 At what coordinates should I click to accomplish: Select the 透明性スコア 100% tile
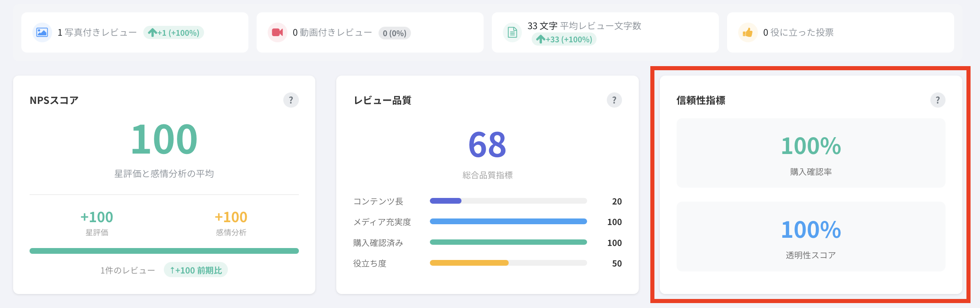tap(811, 237)
